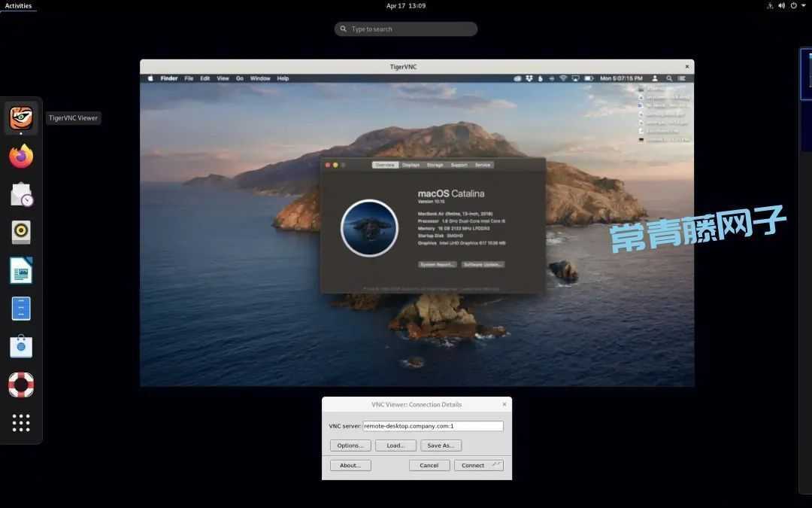
Task: Open the Files app in the dock
Action: click(21, 309)
